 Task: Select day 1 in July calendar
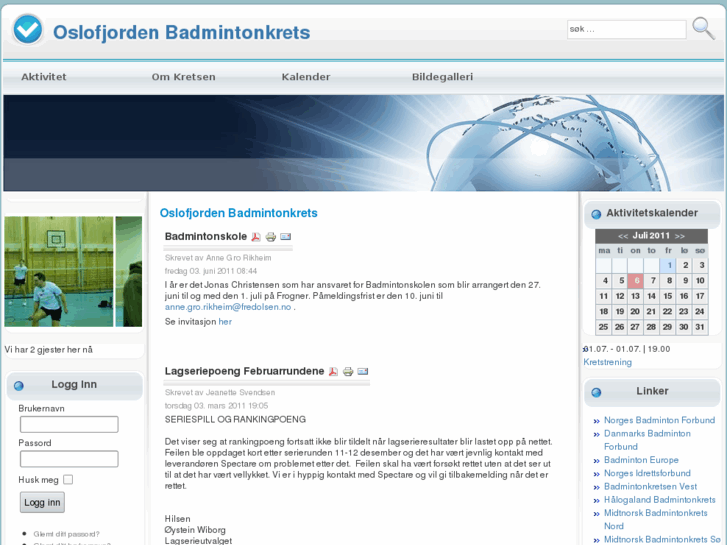pos(668,265)
